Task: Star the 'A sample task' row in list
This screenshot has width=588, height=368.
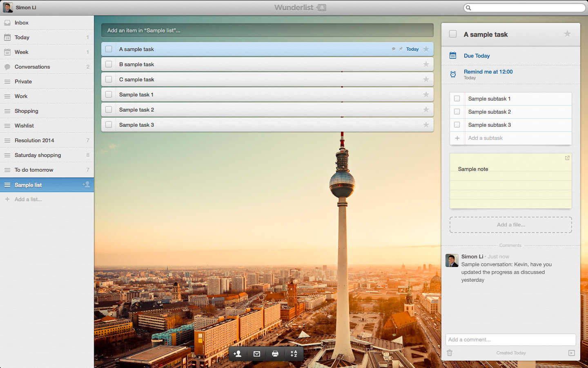Action: coord(426,49)
